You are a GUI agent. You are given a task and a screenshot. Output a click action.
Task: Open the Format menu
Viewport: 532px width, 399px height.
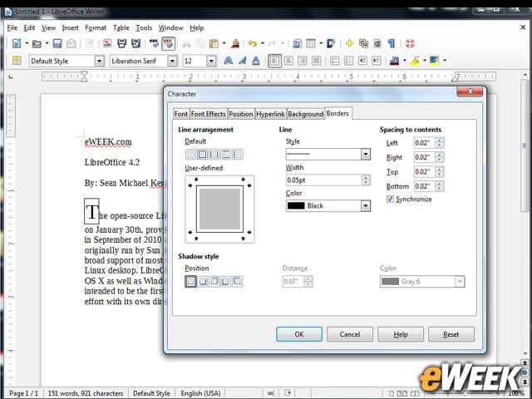[x=96, y=27]
